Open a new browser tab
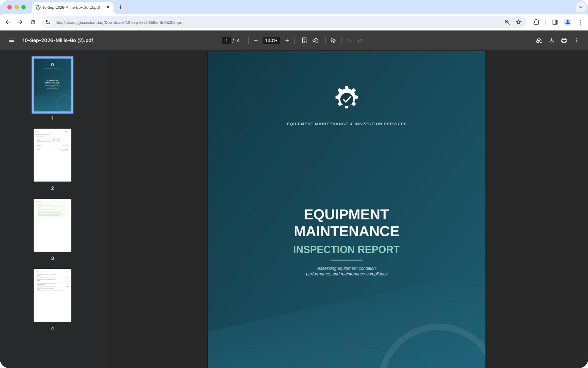This screenshot has width=588, height=368. (120, 7)
